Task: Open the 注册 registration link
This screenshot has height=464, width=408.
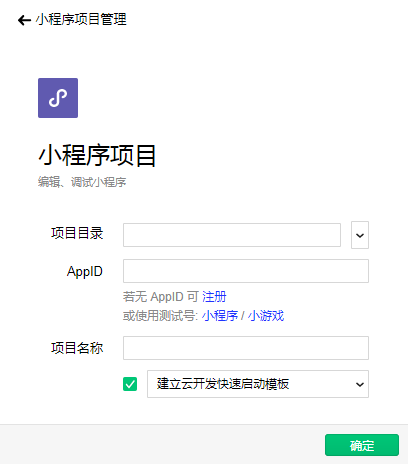Action: tap(214, 297)
